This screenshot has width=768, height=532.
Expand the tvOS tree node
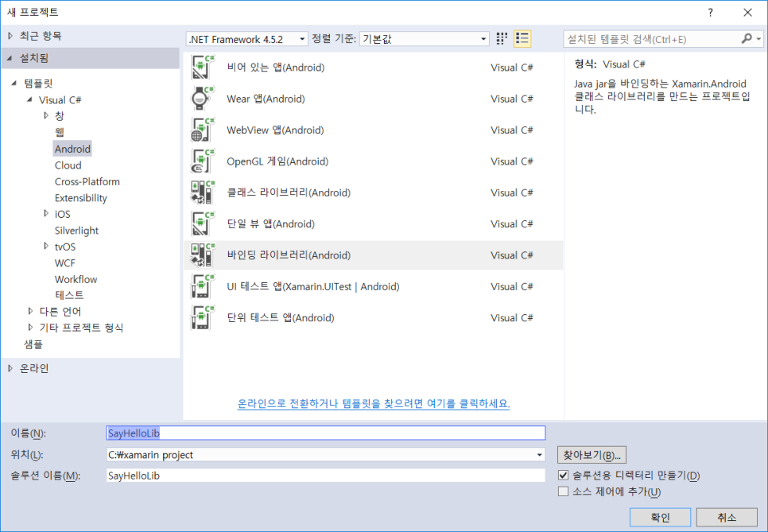[x=46, y=246]
